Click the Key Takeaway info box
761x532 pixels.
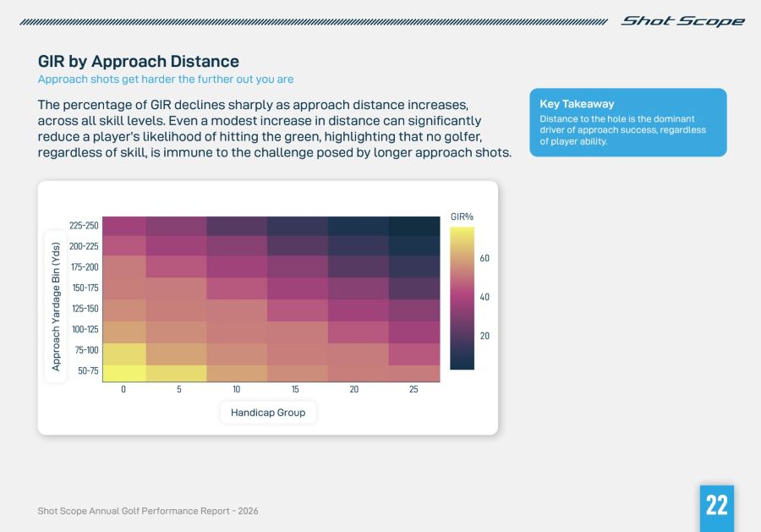click(629, 123)
